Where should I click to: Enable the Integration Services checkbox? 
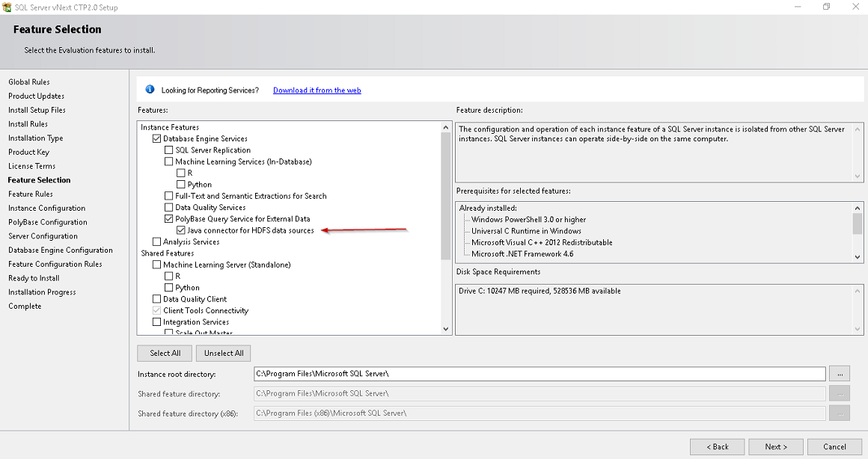[x=156, y=322]
